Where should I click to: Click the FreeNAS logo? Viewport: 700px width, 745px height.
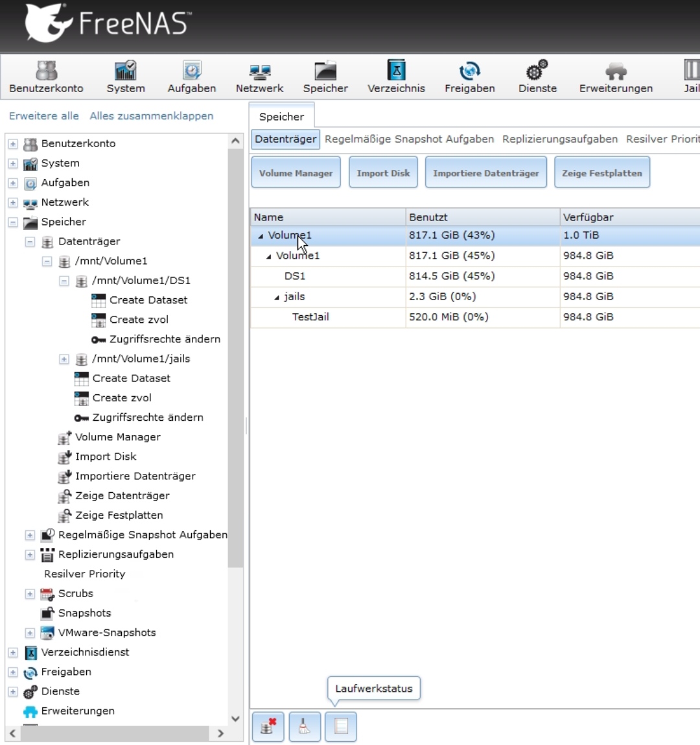108,23
